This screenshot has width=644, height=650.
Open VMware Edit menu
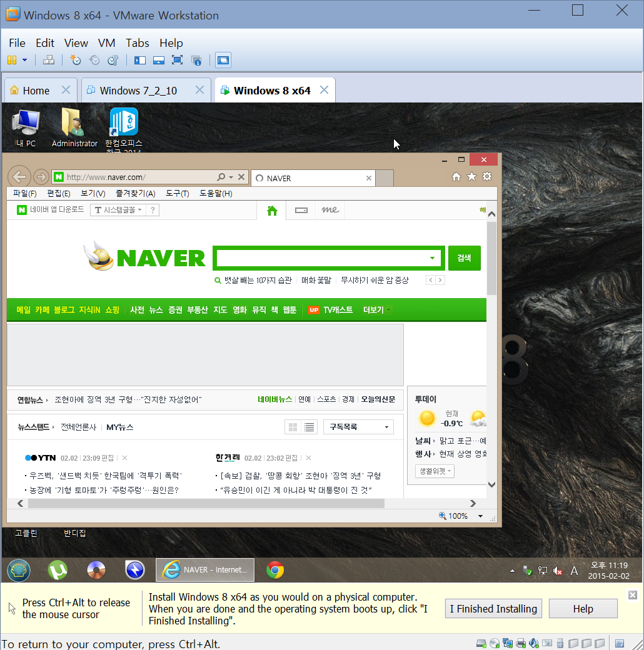(45, 43)
